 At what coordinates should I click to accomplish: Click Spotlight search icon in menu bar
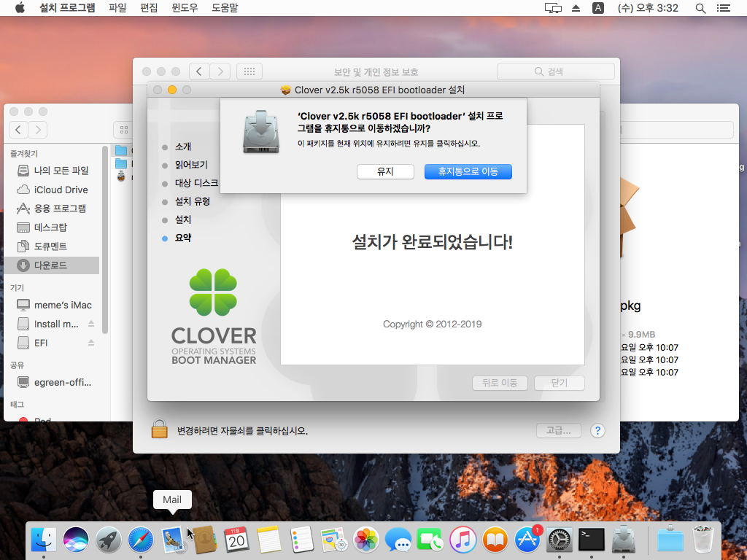tap(700, 7)
